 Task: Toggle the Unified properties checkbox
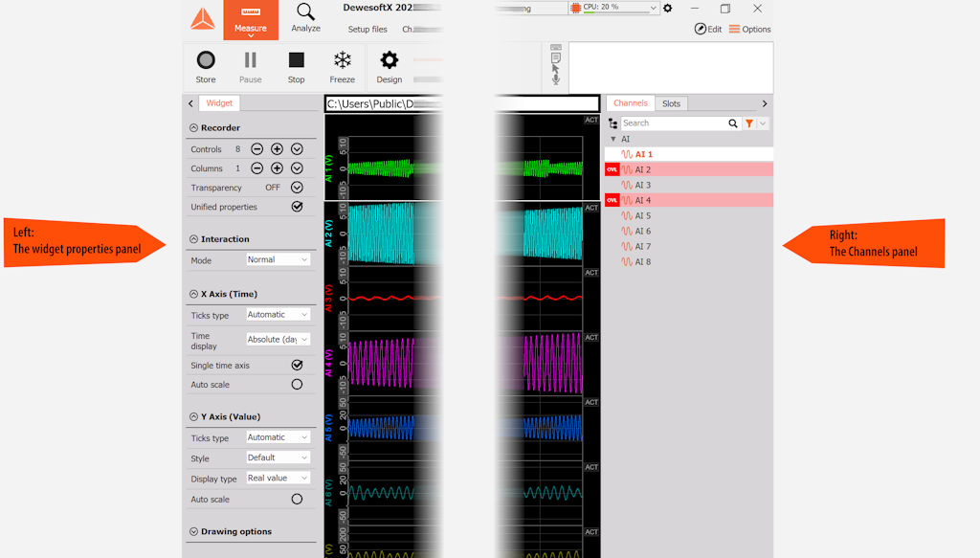(297, 206)
